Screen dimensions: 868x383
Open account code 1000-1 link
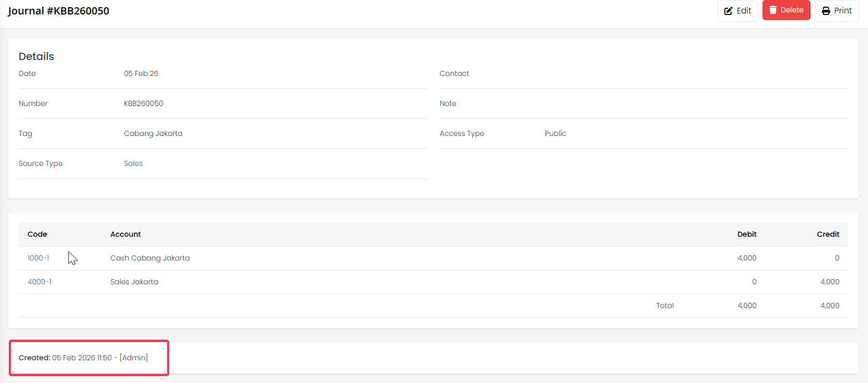[x=38, y=258]
